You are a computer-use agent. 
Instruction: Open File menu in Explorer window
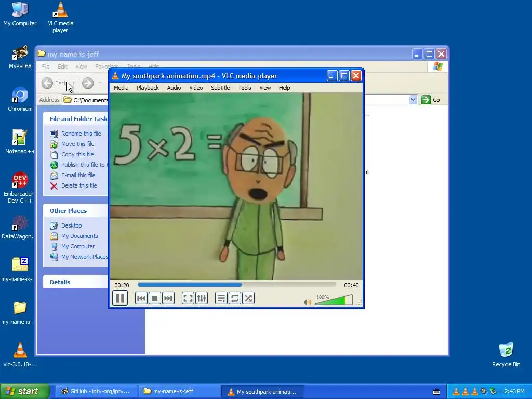tap(45, 66)
